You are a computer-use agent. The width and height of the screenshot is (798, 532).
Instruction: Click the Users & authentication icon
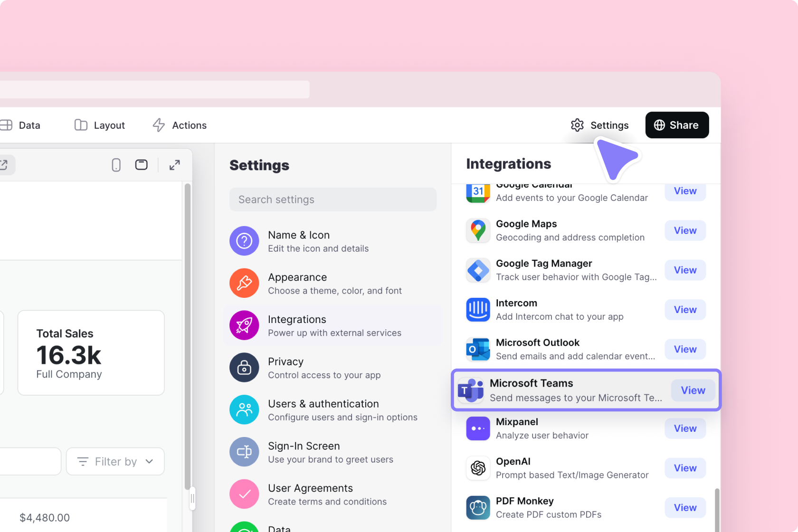[244, 409]
